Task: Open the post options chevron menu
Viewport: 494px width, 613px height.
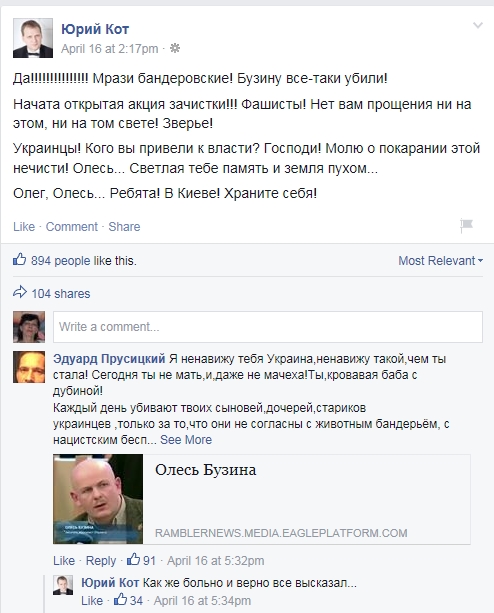Action: 478,26
